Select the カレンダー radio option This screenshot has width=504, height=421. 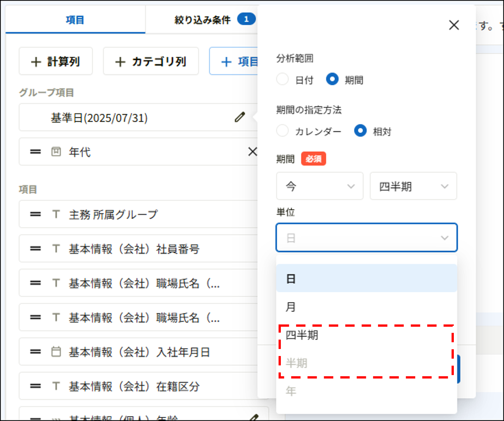(283, 131)
